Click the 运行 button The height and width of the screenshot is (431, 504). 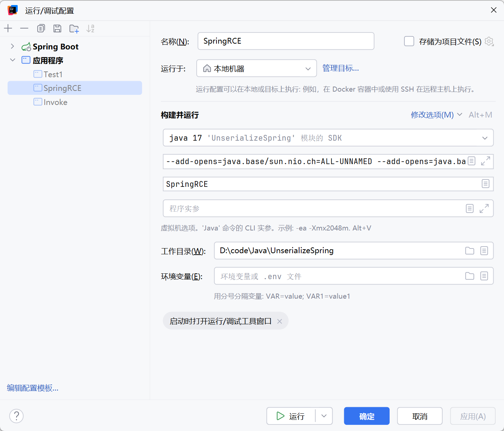pyautogui.click(x=291, y=416)
